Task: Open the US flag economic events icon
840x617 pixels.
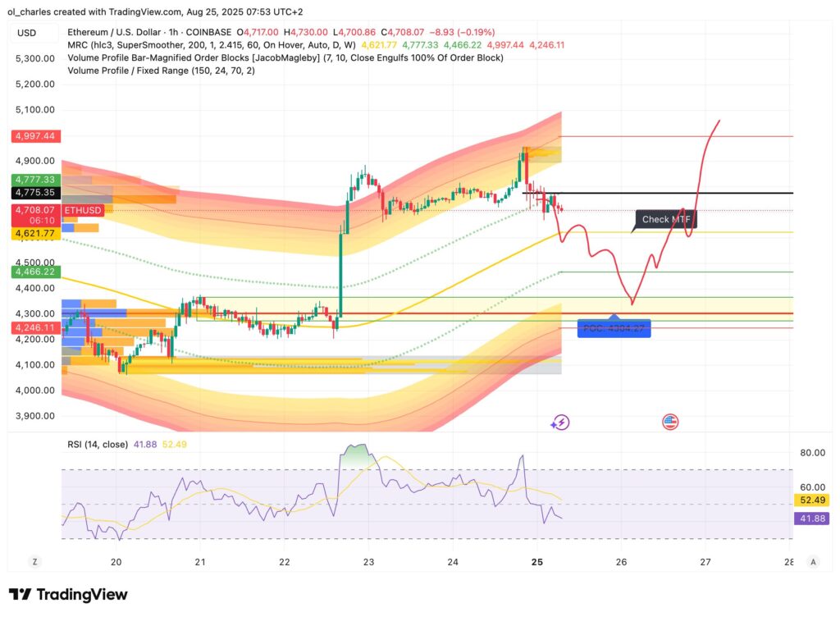Action: click(671, 422)
